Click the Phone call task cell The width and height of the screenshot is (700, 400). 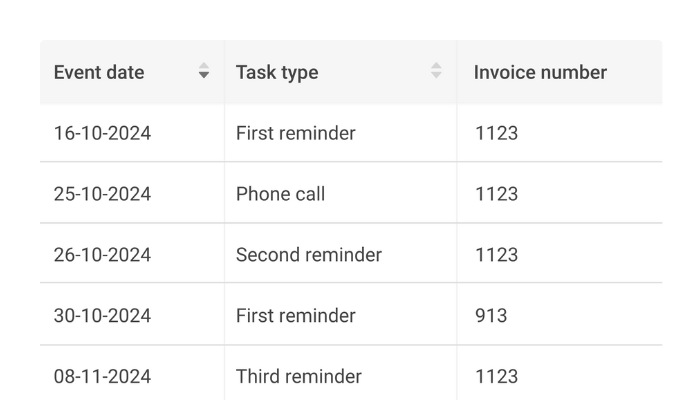pyautogui.click(x=280, y=194)
